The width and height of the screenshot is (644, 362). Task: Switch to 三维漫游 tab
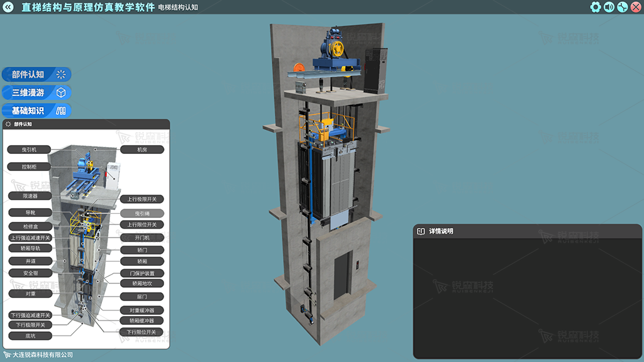pyautogui.click(x=36, y=92)
